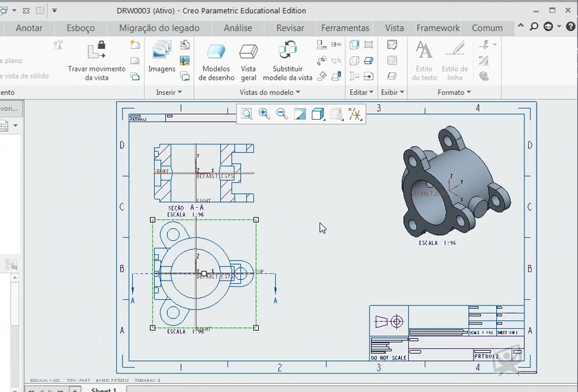This screenshot has width=578, height=392.
Task: Expand the Editar group dropdown
Action: pyautogui.click(x=361, y=92)
